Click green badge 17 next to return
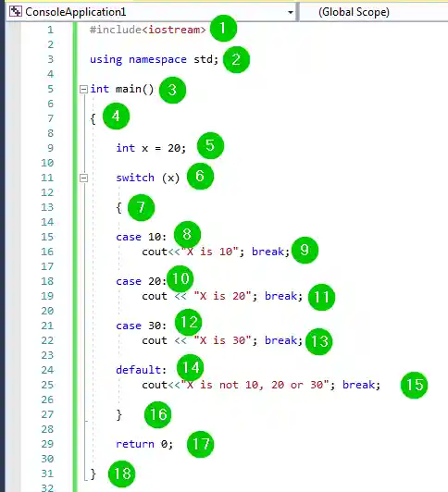 point(200,444)
